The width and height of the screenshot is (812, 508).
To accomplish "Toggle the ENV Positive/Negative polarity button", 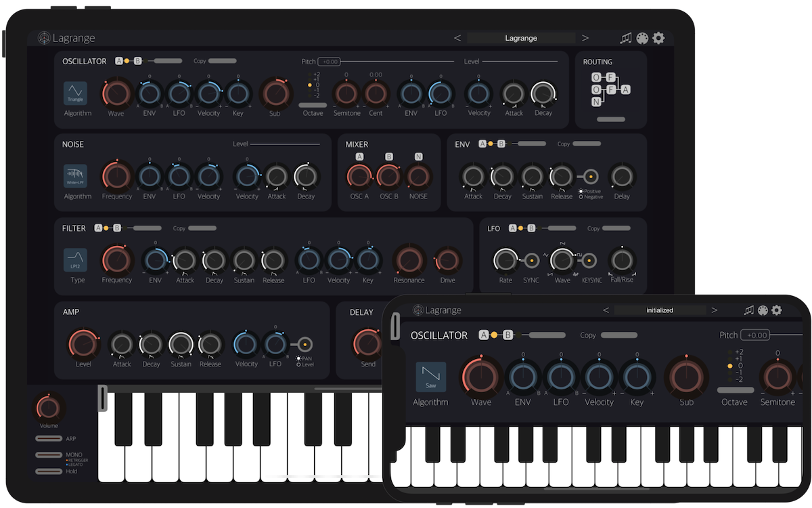I will [591, 177].
